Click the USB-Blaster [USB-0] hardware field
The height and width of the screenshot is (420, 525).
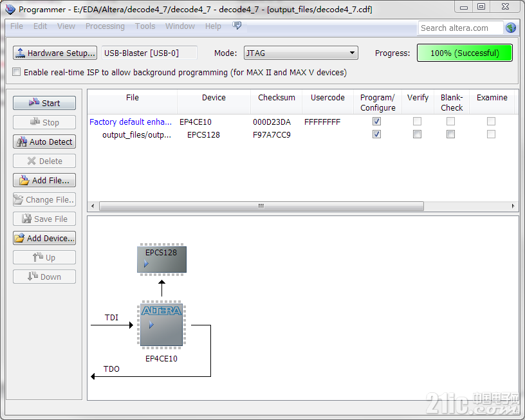[149, 53]
